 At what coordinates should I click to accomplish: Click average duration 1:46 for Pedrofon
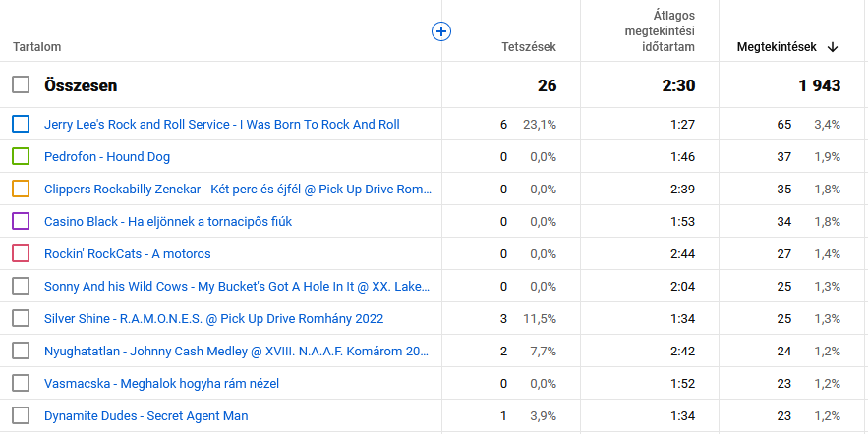[x=682, y=157]
